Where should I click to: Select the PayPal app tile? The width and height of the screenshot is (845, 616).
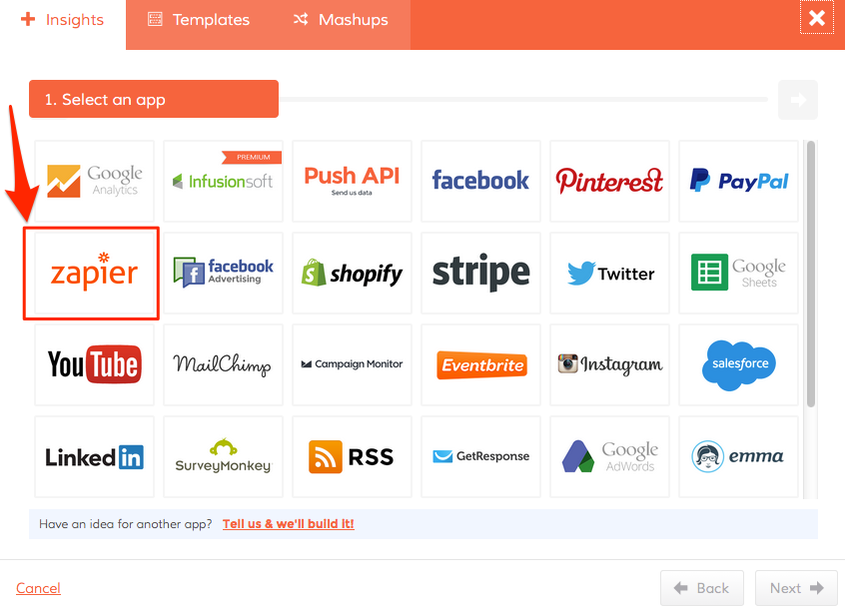[x=738, y=181]
